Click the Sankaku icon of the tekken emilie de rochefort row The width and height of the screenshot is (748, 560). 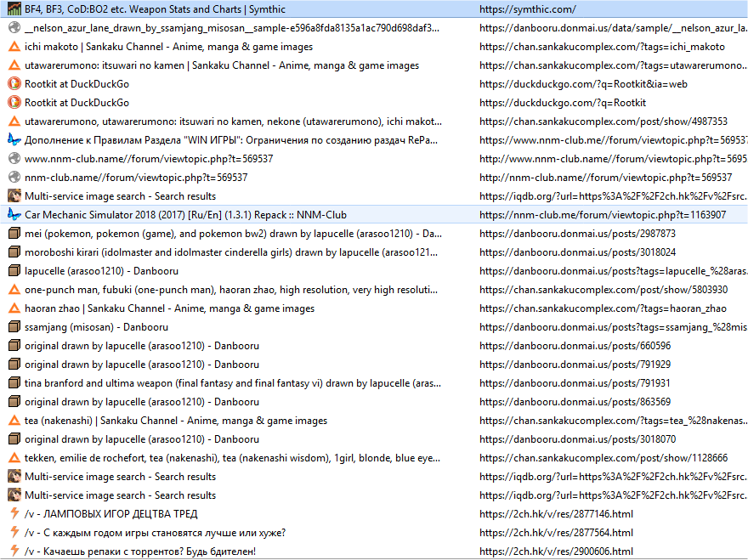pyautogui.click(x=14, y=457)
